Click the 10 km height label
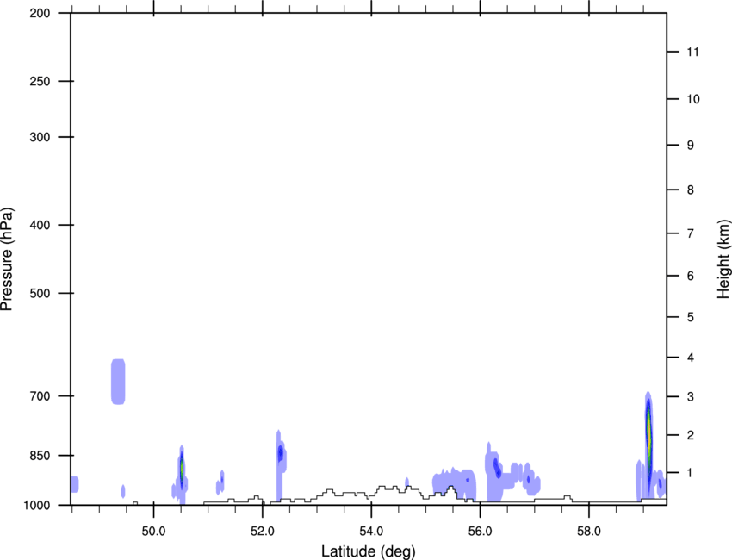This screenshot has height=560, width=732. point(693,99)
